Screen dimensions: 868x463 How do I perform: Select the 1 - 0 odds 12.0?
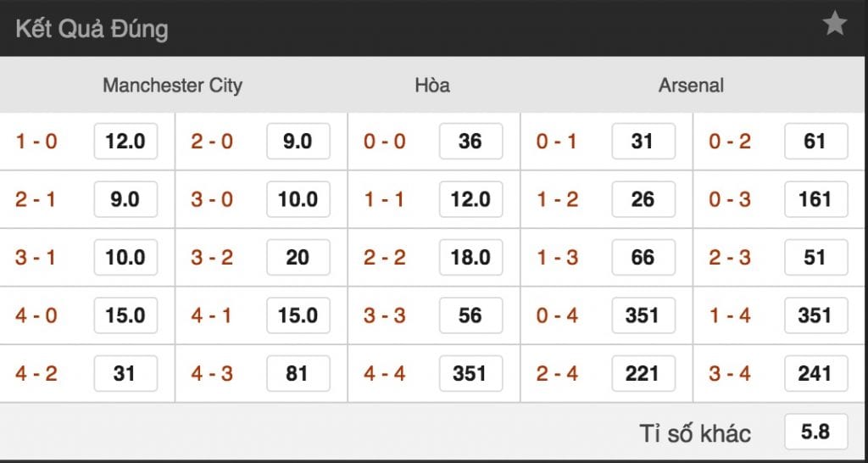(125, 142)
